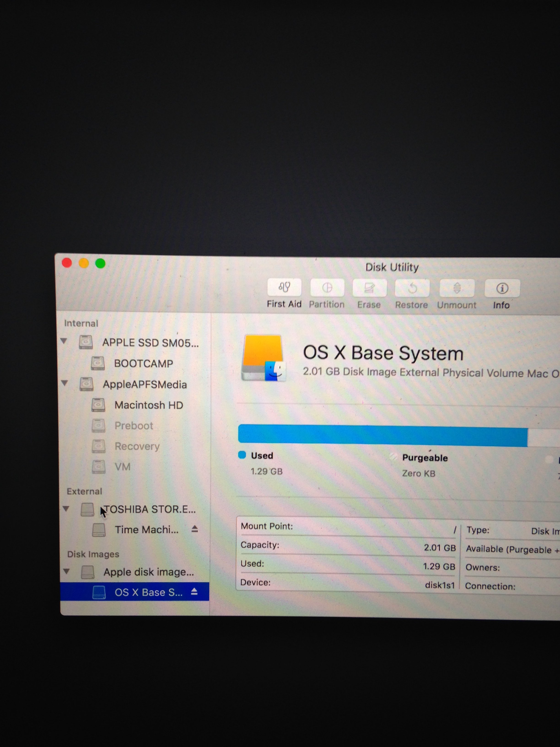Click the green zoom window button
This screenshot has height=747, width=560.
[100, 263]
